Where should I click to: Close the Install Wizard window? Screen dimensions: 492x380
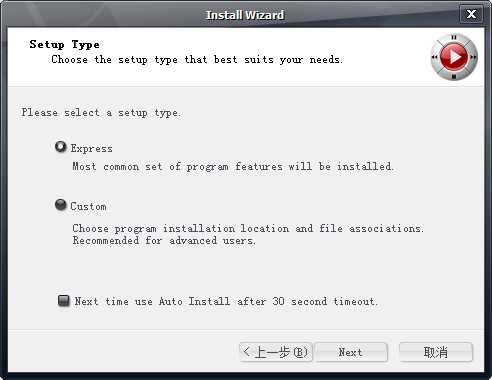[471, 14]
